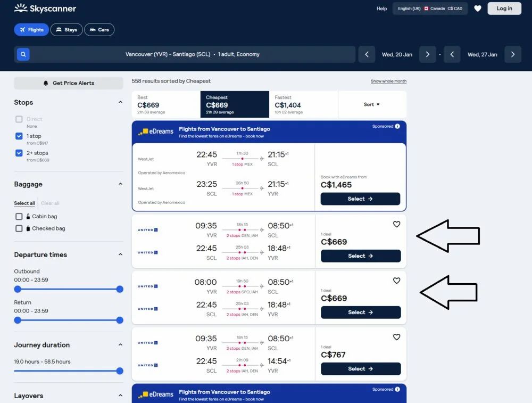Click the Return slider right handle

point(119,320)
